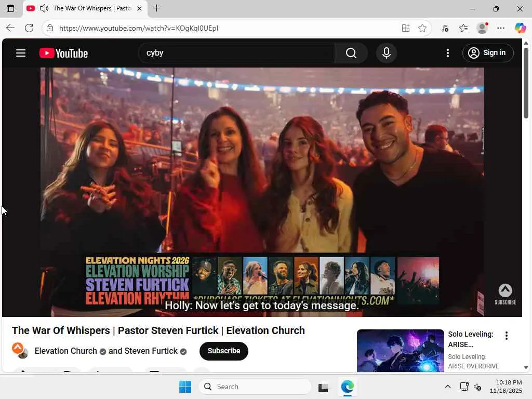The image size is (532, 399).
Task: Show hidden system tray icons
Action: tap(447, 387)
